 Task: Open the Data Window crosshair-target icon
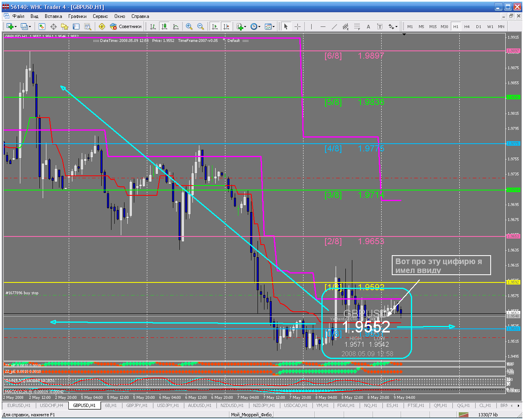point(53,26)
